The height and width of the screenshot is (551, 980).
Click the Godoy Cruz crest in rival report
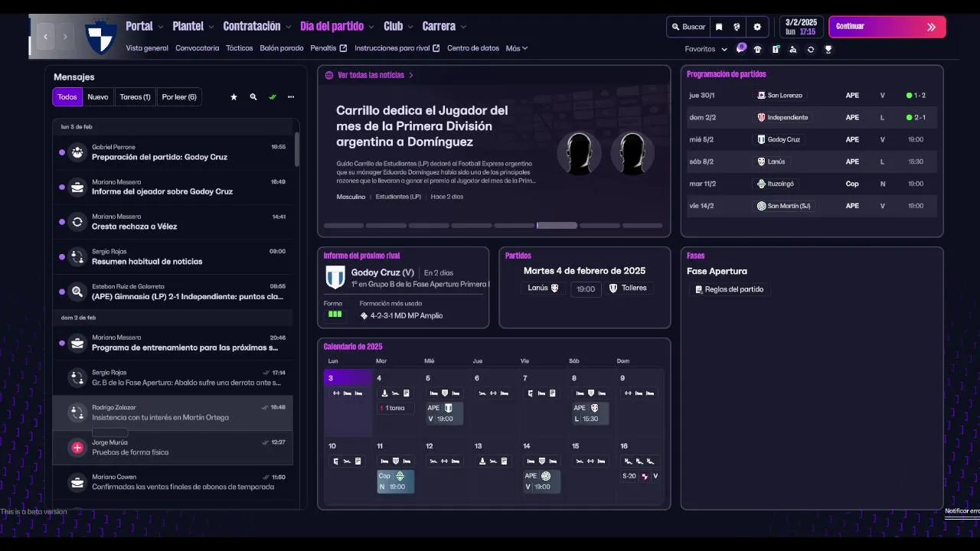click(x=335, y=277)
